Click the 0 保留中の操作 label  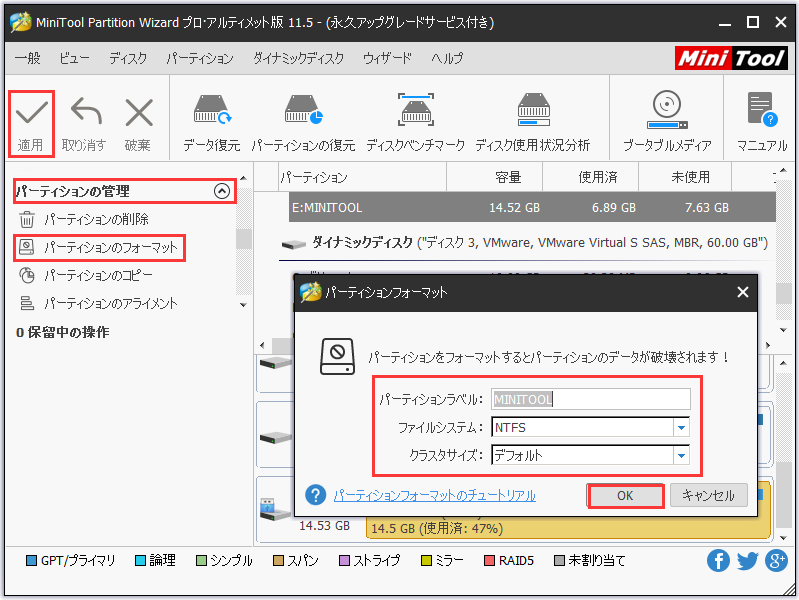63,332
